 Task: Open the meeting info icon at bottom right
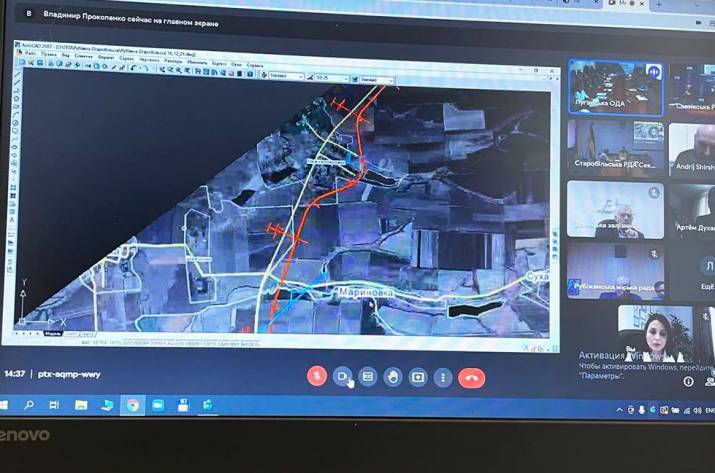(x=688, y=381)
